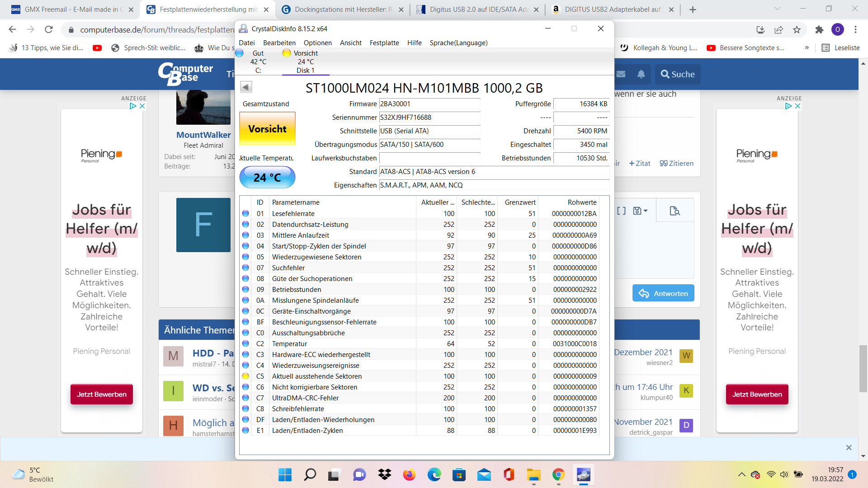Image resolution: width=868 pixels, height=488 pixels.
Task: Click the editor preview icon
Action: click(x=675, y=211)
